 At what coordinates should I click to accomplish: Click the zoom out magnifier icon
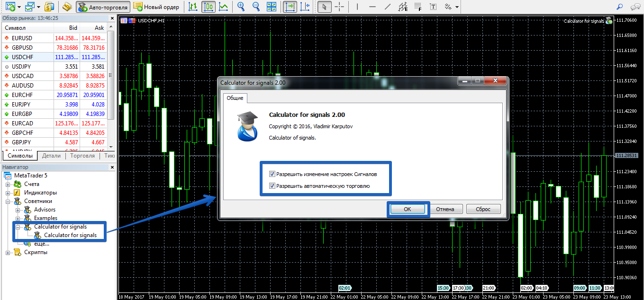(x=256, y=7)
